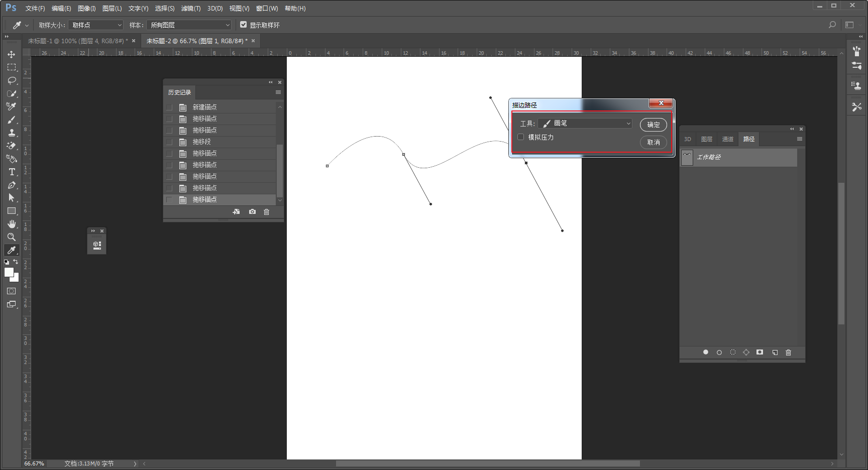
Task: Open the 历史记录 panel flyout menu
Action: 278,92
